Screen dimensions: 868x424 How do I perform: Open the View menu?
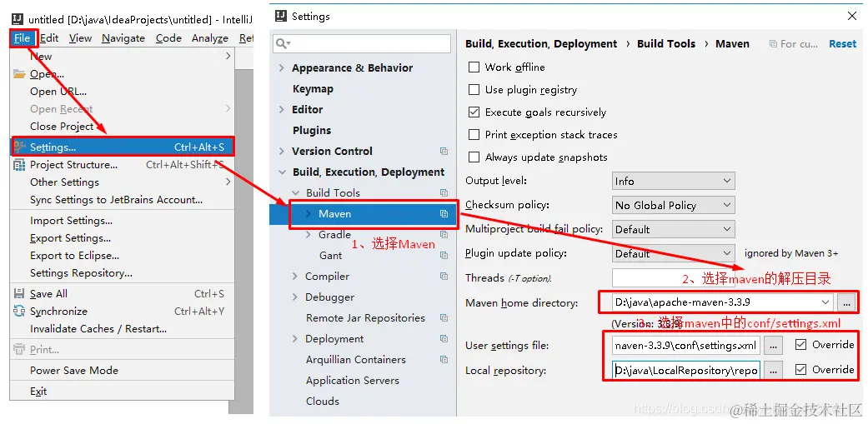tap(80, 38)
